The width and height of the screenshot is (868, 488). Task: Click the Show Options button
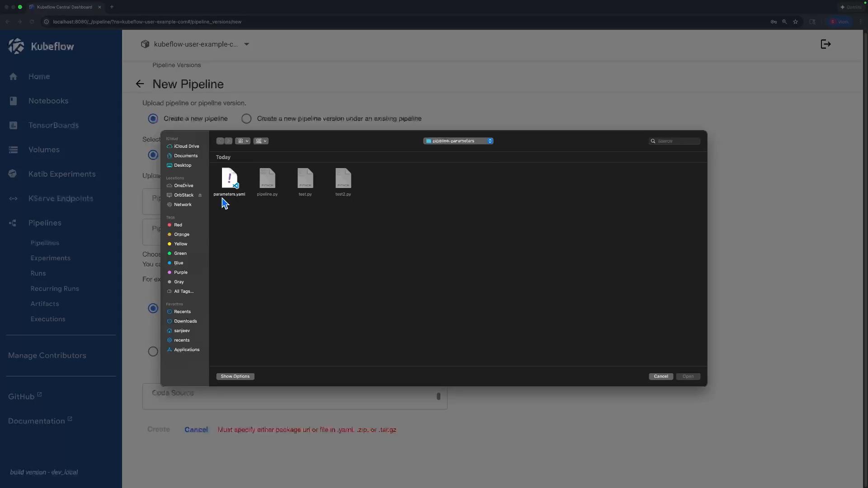(x=235, y=376)
